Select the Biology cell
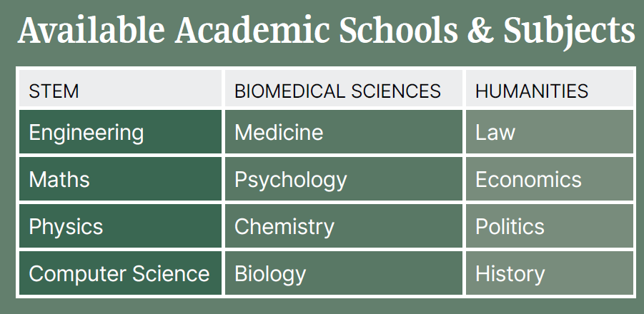Image resolution: width=644 pixels, height=314 pixels. [x=344, y=273]
